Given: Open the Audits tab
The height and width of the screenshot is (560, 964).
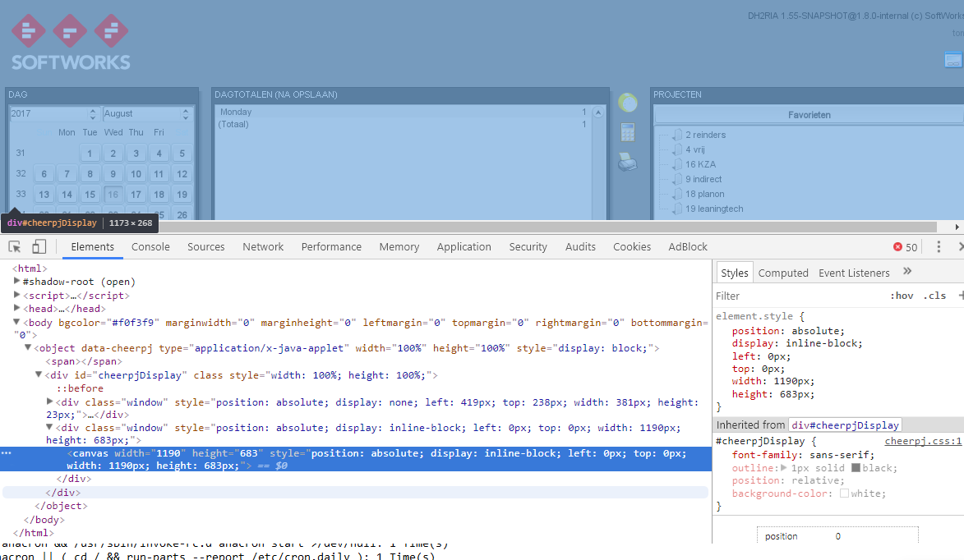Looking at the screenshot, I should 580,247.
